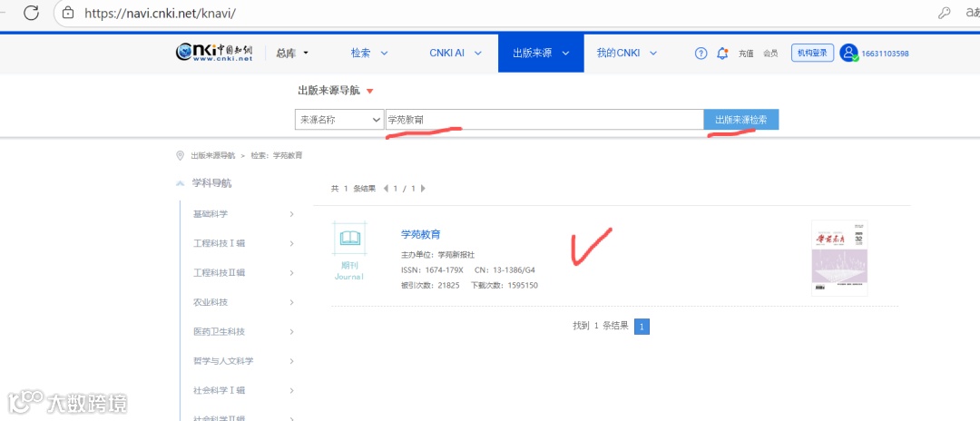Open the CNKI AI menu
This screenshot has width=980, height=421.
point(456,54)
